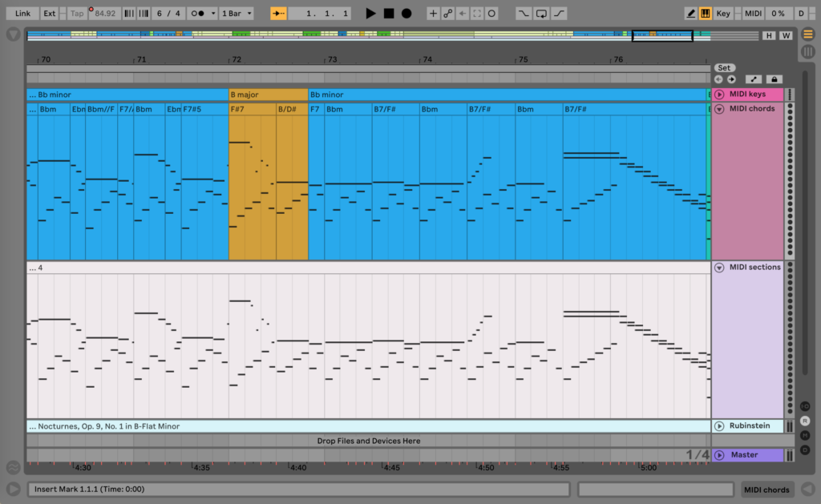Image resolution: width=821 pixels, height=504 pixels.
Task: Toggle the info view play-triangle button
Action: pos(13,489)
